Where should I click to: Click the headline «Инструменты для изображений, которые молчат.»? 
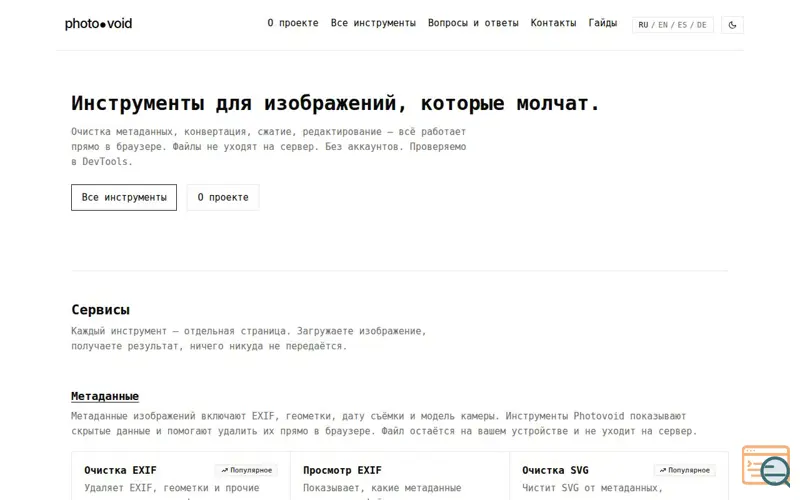(335, 104)
